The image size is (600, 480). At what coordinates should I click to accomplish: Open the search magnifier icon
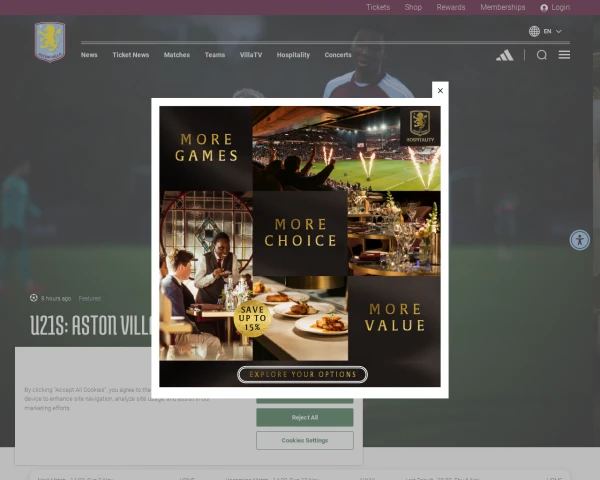tap(541, 55)
